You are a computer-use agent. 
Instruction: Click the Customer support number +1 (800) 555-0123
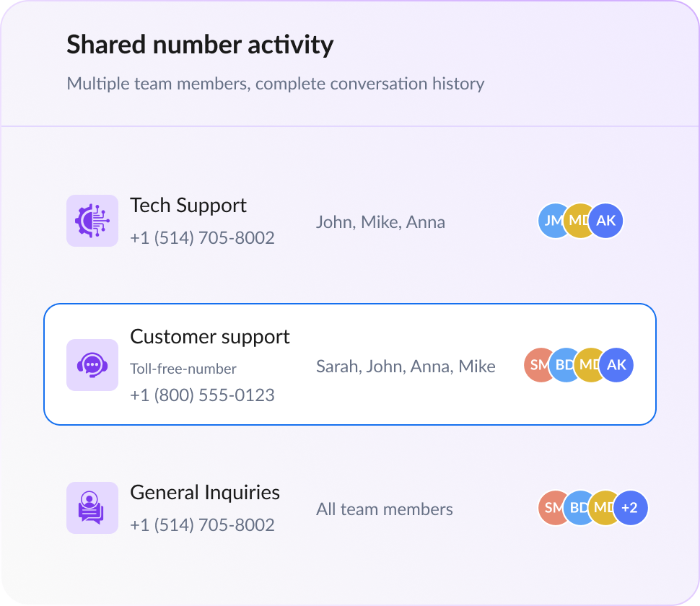point(202,395)
